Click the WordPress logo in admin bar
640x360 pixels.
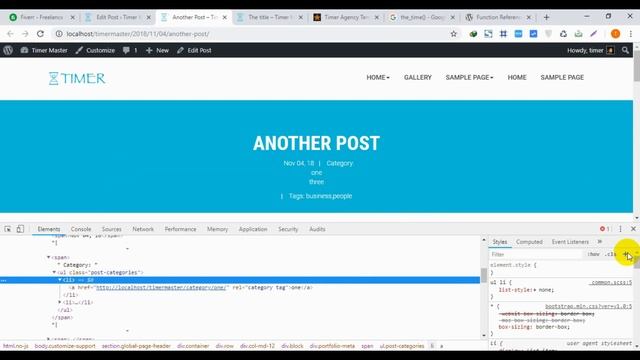click(x=8, y=50)
